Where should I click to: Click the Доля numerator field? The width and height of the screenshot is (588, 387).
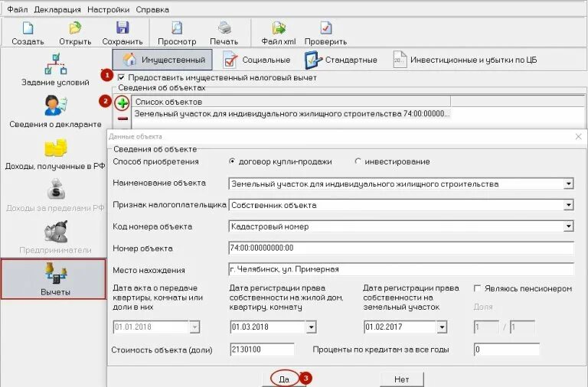point(486,327)
